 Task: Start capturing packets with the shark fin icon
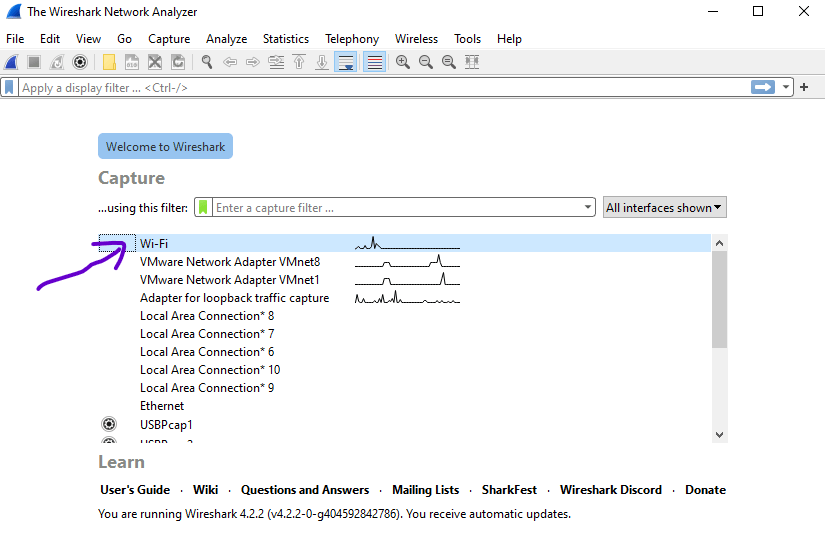[x=12, y=62]
